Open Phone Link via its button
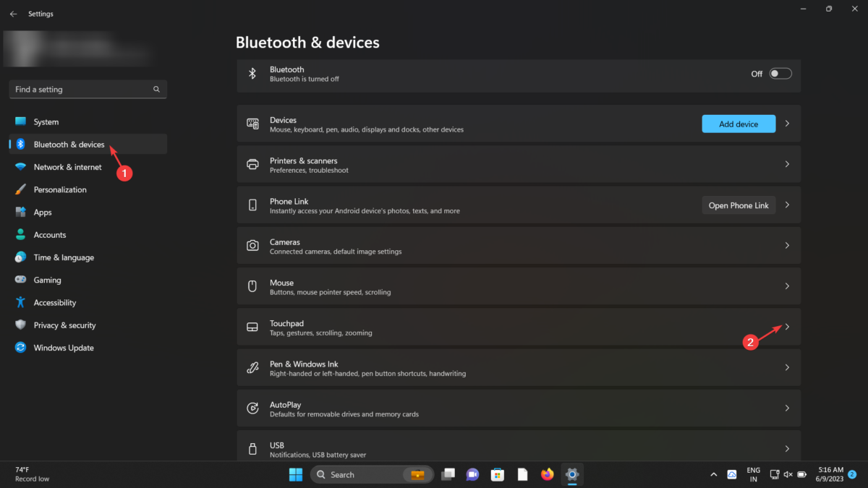The image size is (868, 488). click(738, 205)
